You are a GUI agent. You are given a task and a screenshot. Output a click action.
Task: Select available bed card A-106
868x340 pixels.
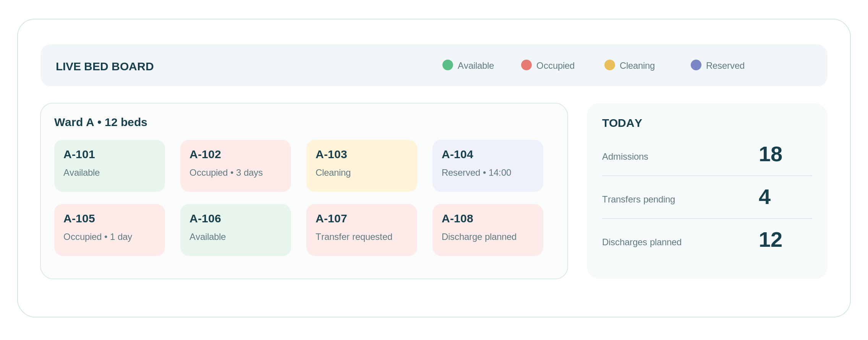click(236, 230)
